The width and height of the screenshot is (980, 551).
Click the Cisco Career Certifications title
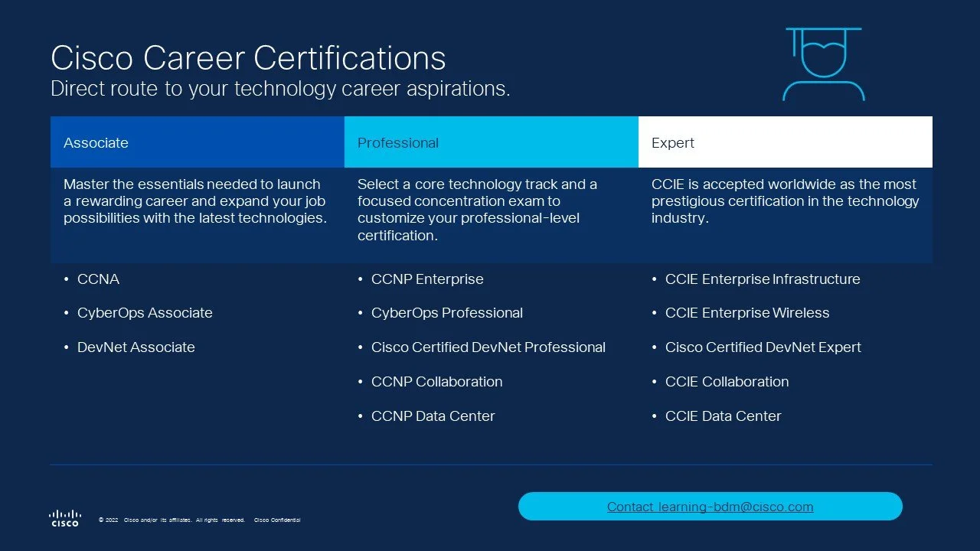(x=248, y=58)
